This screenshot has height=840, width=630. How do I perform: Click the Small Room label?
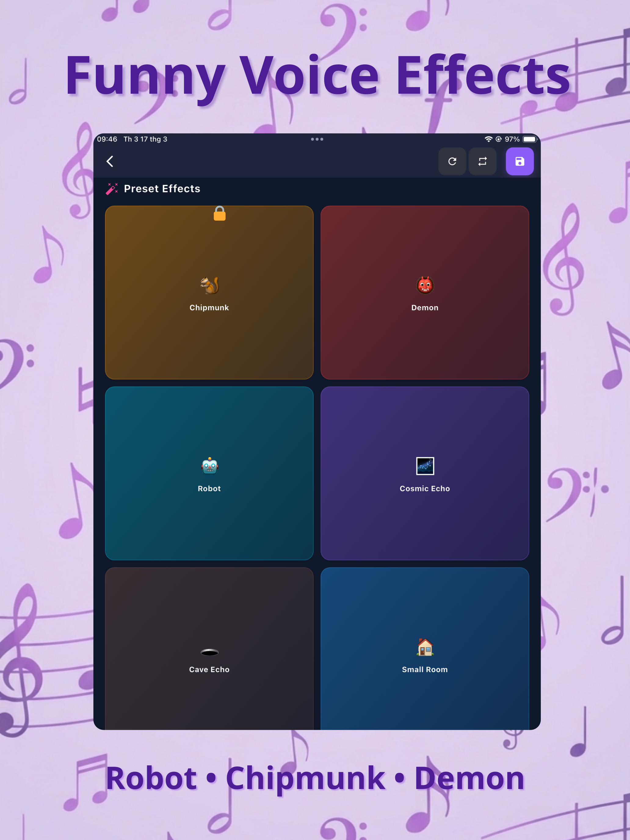coord(425,669)
